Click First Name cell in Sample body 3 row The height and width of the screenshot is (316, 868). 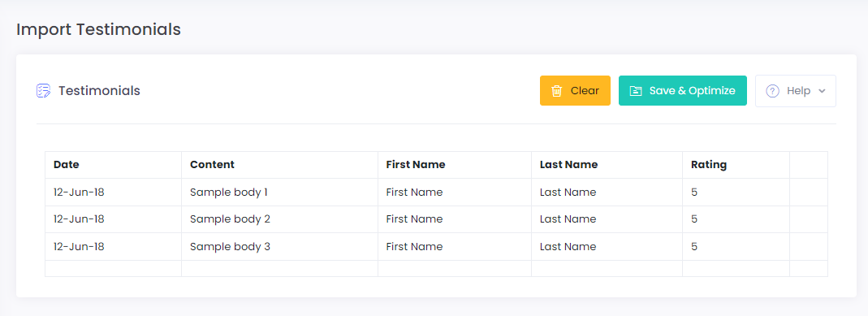[x=455, y=247]
